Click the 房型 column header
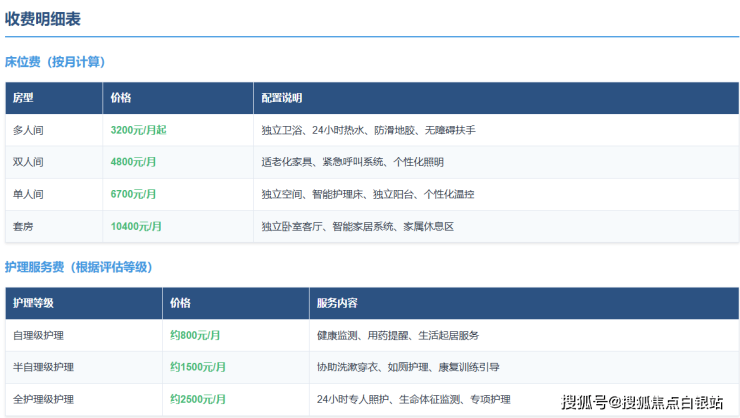Screen dimensions: 740x418 point(23,98)
